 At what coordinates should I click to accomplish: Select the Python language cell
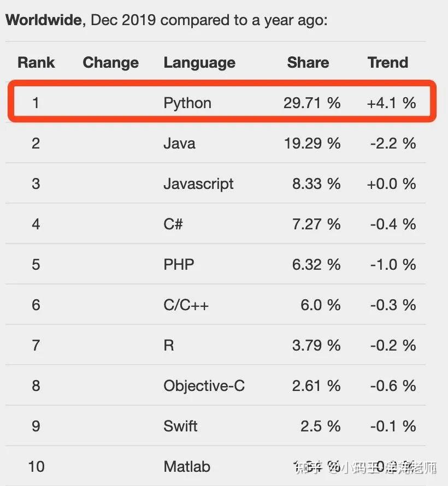click(x=187, y=103)
